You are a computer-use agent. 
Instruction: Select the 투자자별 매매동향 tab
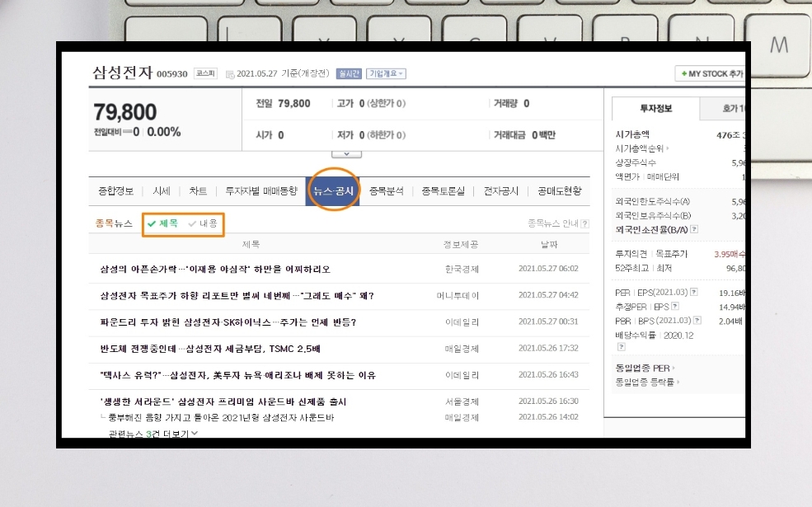point(261,191)
